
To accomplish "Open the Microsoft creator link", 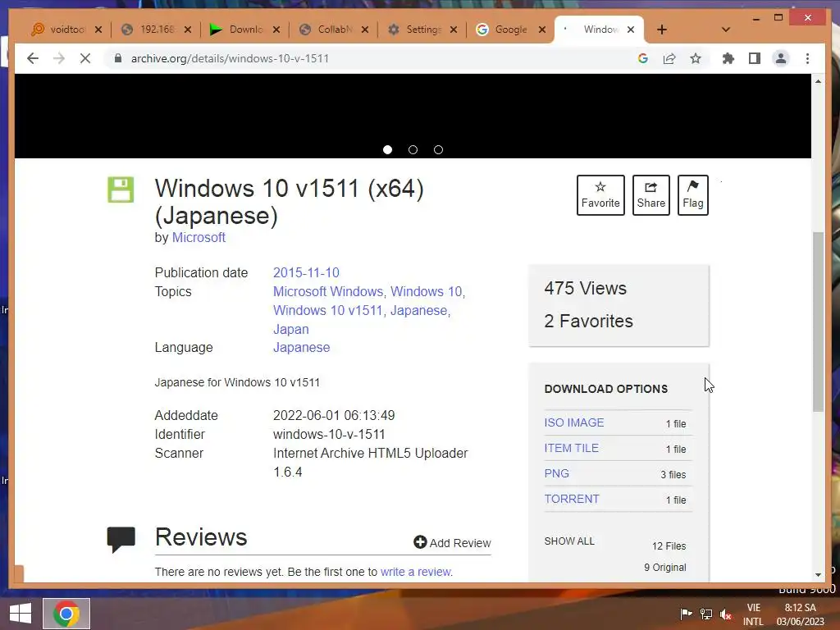I will point(199,237).
